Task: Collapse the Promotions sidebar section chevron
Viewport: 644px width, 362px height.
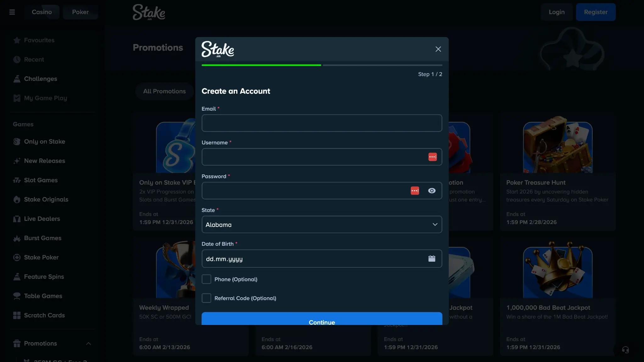Action: pyautogui.click(x=88, y=343)
